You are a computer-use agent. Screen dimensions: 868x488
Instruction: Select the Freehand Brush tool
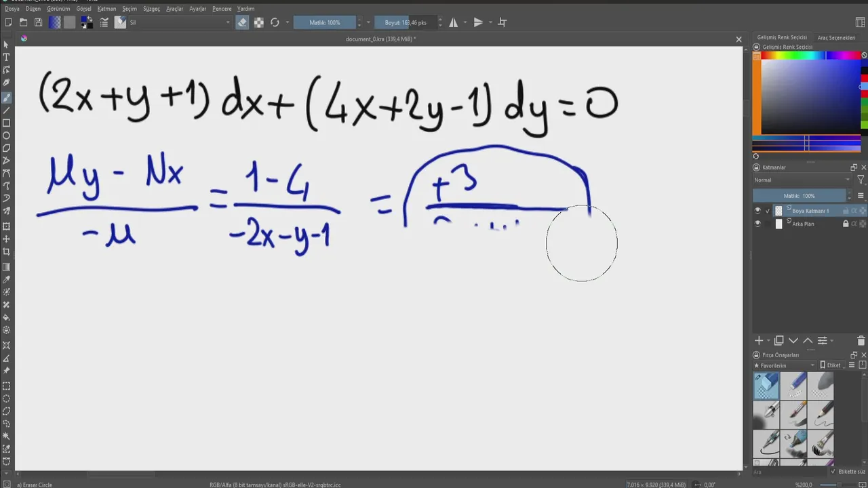click(6, 97)
